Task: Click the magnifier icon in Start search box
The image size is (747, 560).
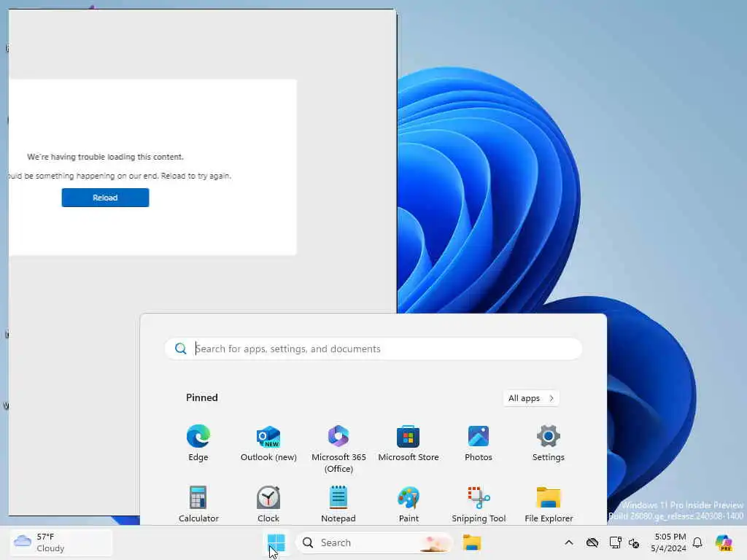Action: (x=181, y=349)
